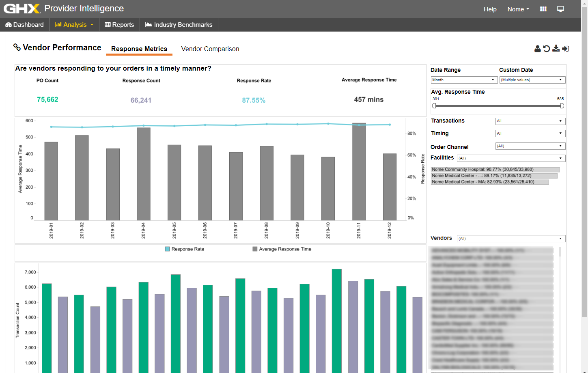588x373 pixels.
Task: Select the revert/reset icon near top right
Action: click(x=546, y=48)
